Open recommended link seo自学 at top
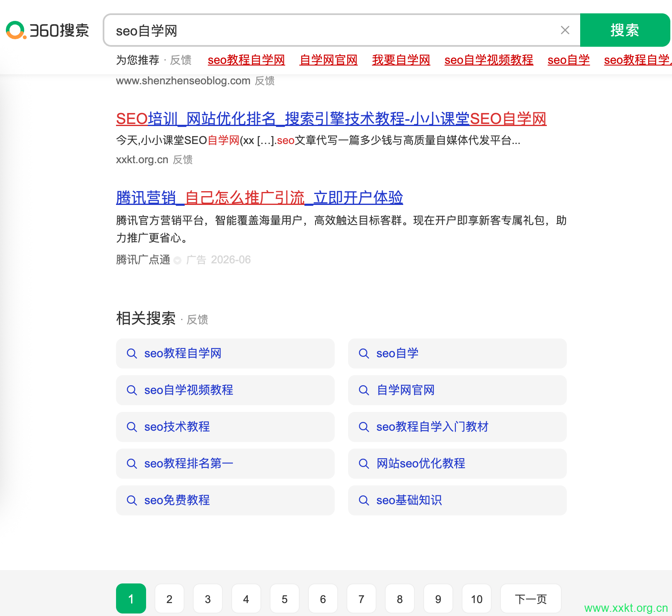This screenshot has width=672, height=616. [568, 60]
